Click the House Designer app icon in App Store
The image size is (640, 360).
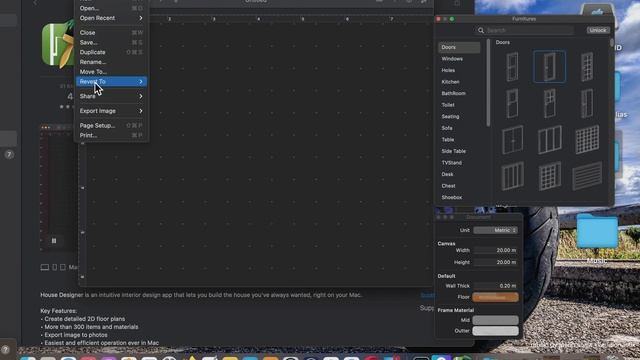pyautogui.click(x=57, y=44)
